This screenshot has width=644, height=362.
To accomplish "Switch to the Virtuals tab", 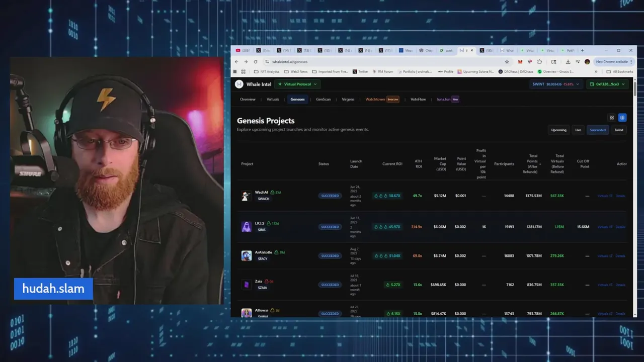I will [273, 99].
